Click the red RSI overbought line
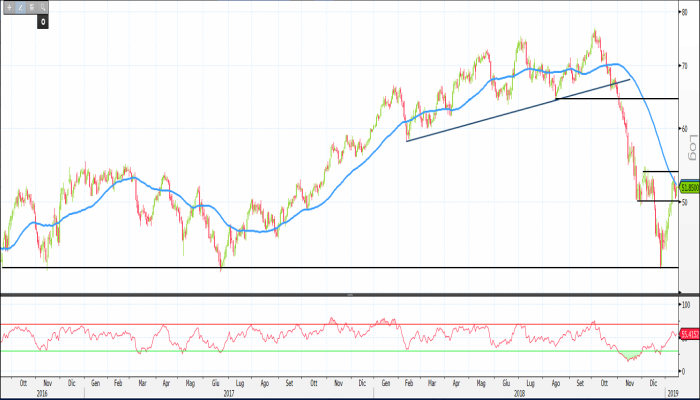Viewport: 700px width, 400px height. [x=300, y=324]
